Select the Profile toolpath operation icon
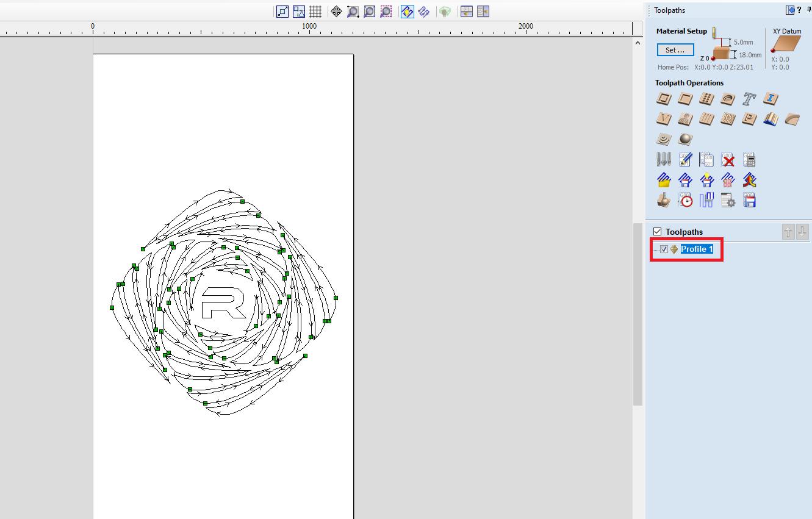The image size is (812, 519). 664,99
